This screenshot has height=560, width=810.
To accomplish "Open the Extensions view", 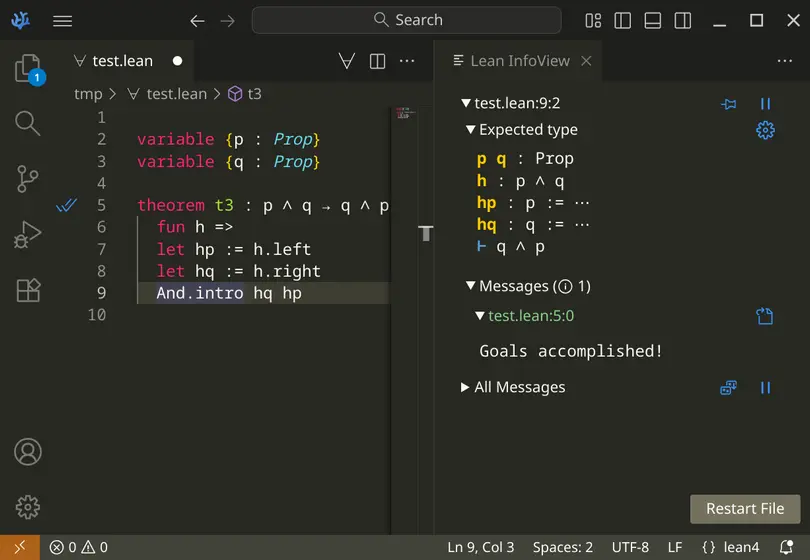I will (28, 290).
